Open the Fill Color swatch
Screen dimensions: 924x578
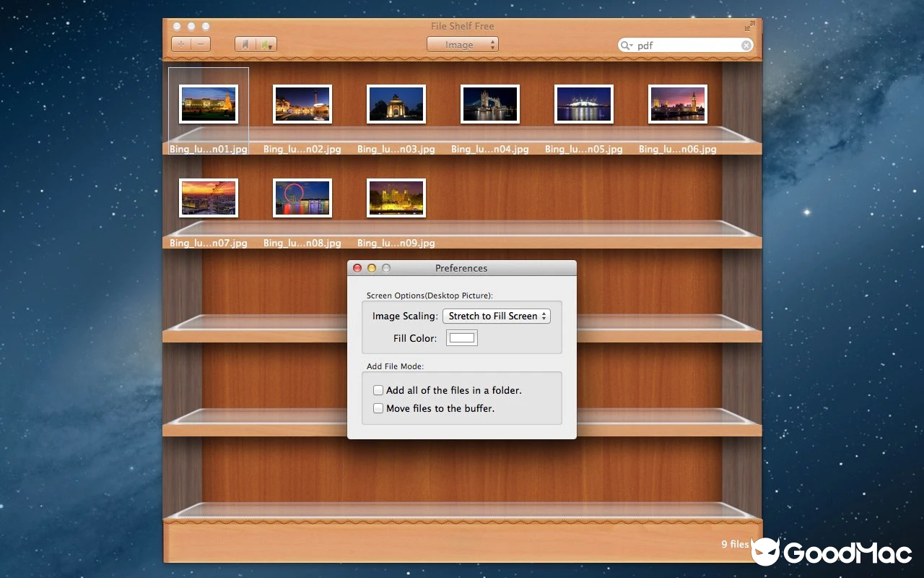462,338
